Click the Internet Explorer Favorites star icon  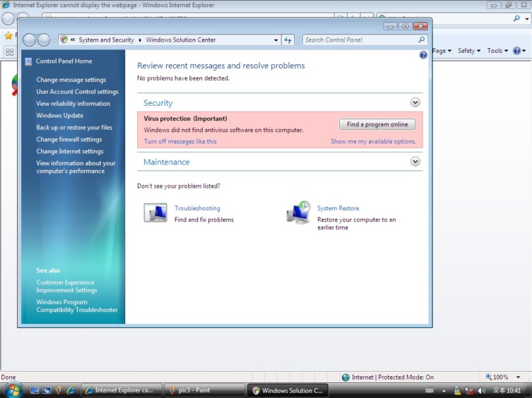[x=8, y=35]
